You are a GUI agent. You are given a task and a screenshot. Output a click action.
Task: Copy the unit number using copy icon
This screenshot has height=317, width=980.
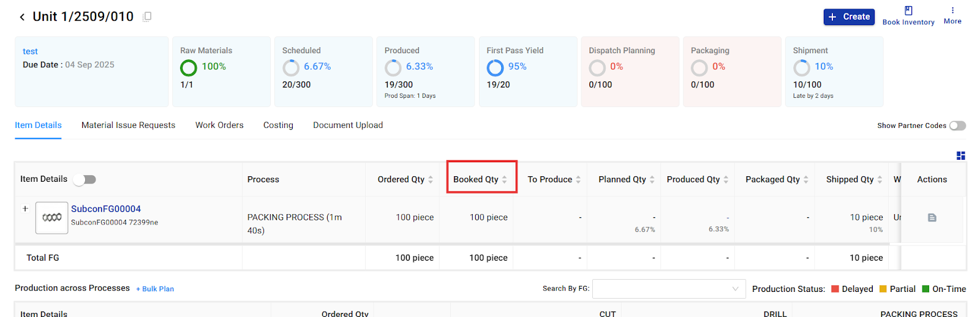pyautogui.click(x=147, y=17)
